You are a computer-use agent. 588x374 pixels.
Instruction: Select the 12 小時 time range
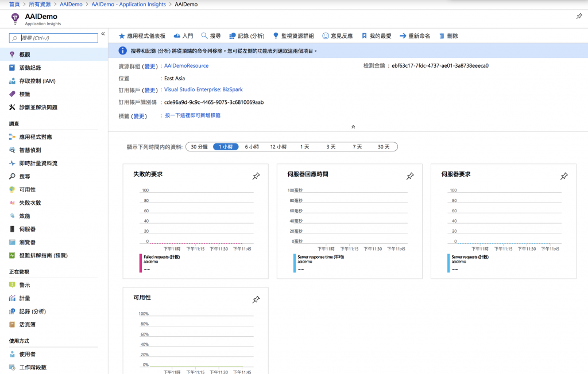pyautogui.click(x=278, y=147)
